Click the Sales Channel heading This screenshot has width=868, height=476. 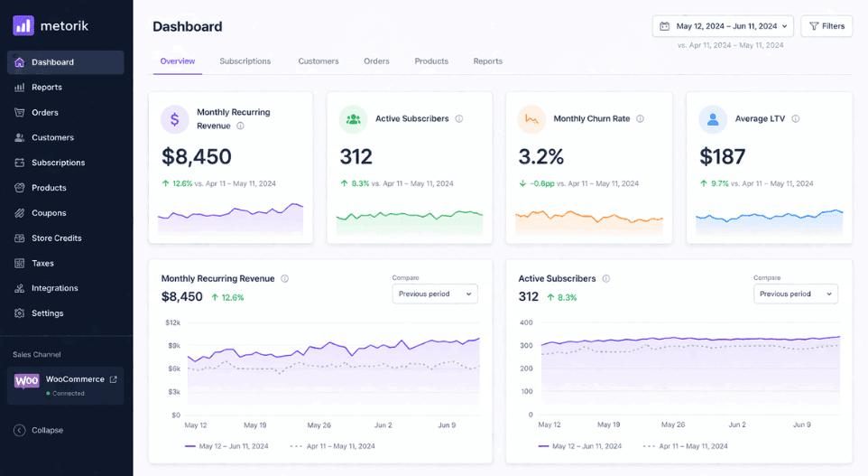click(37, 355)
